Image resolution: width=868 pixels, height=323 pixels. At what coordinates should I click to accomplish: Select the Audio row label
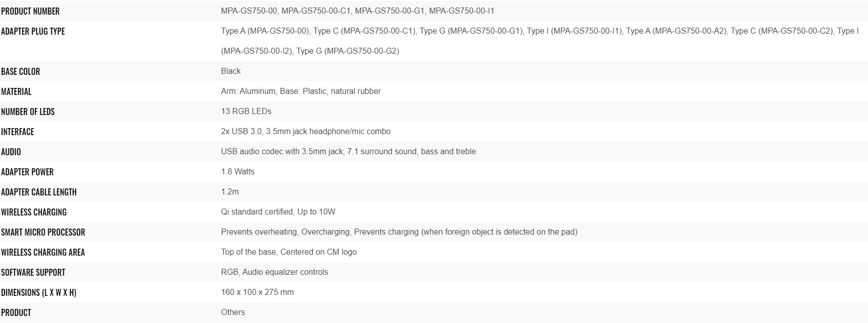[x=11, y=152]
